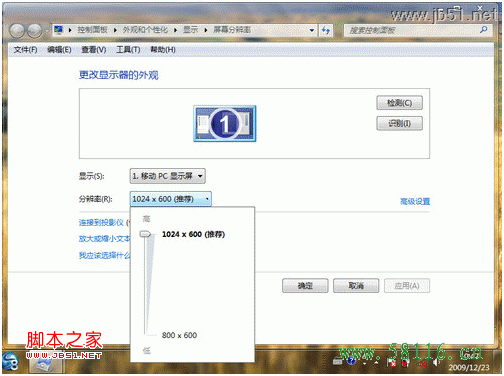Click the 屏幕分辨率 breadcrumb
The image size is (504, 376).
click(x=232, y=30)
